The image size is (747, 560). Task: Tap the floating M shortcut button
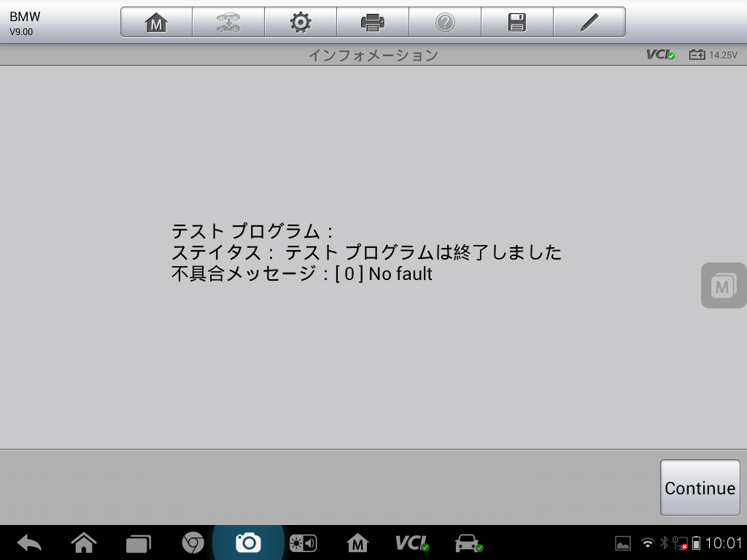722,285
